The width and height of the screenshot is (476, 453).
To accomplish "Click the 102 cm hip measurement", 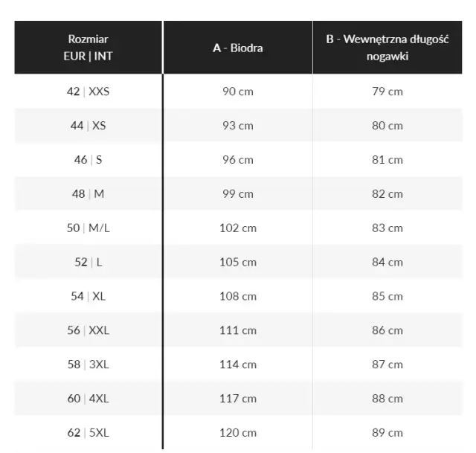I will [237, 228].
